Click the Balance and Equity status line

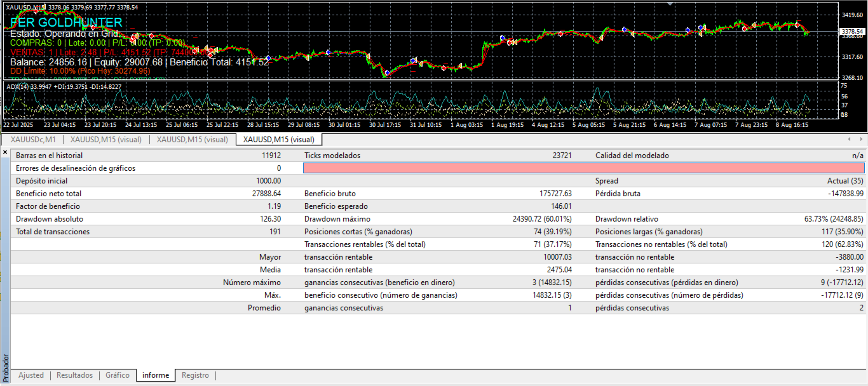coord(139,62)
